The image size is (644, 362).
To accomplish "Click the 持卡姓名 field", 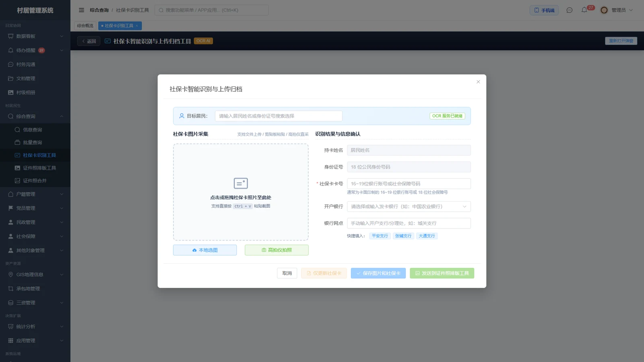I will (409, 150).
